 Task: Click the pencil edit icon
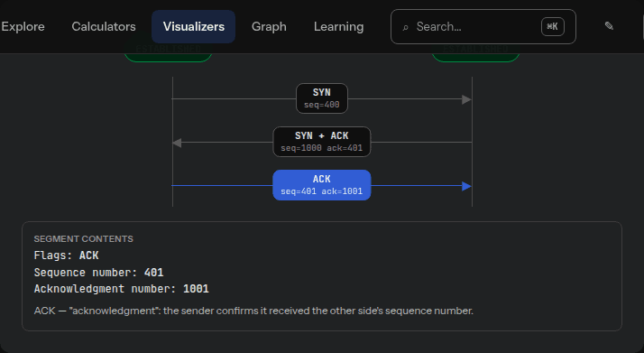tap(609, 26)
